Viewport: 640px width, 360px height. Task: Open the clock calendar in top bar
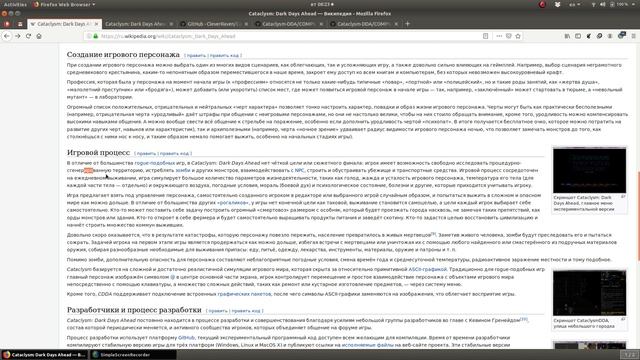(322, 4)
